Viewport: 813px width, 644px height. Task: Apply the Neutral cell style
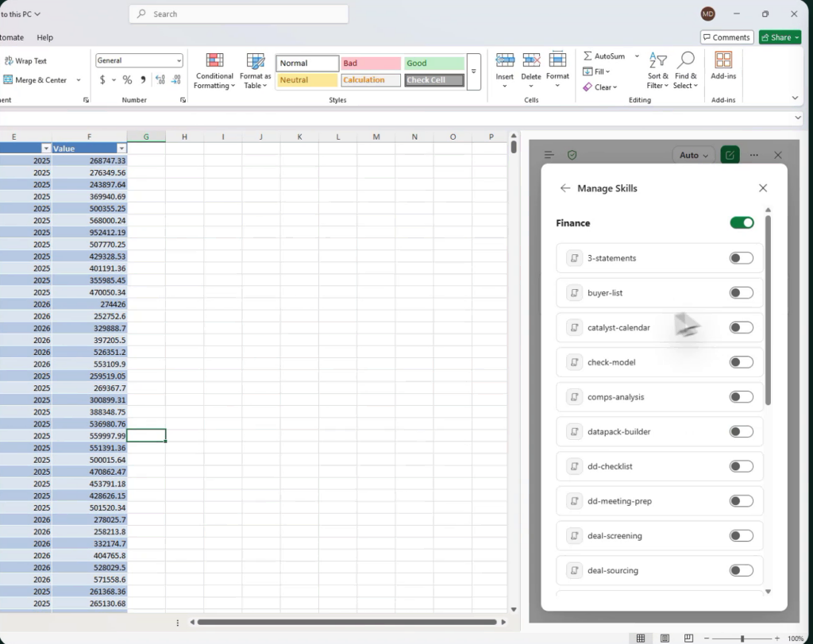307,80
